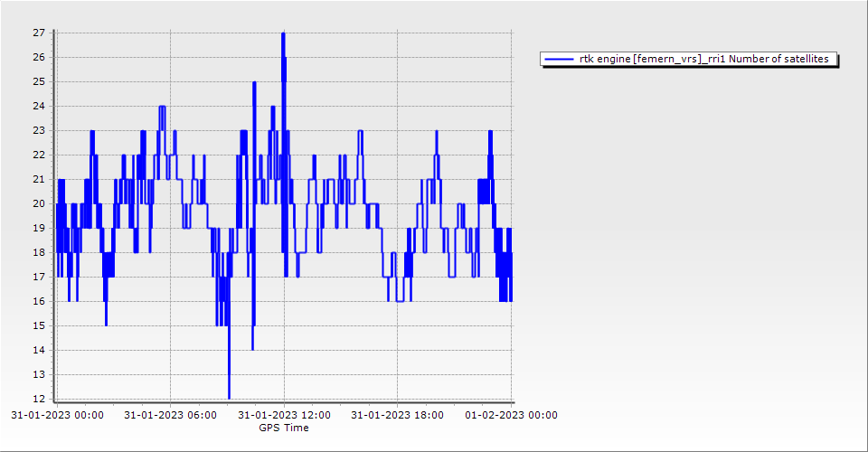This screenshot has height=452, width=868.
Task: Click the 16 label on the y-axis
Action: pos(39,301)
